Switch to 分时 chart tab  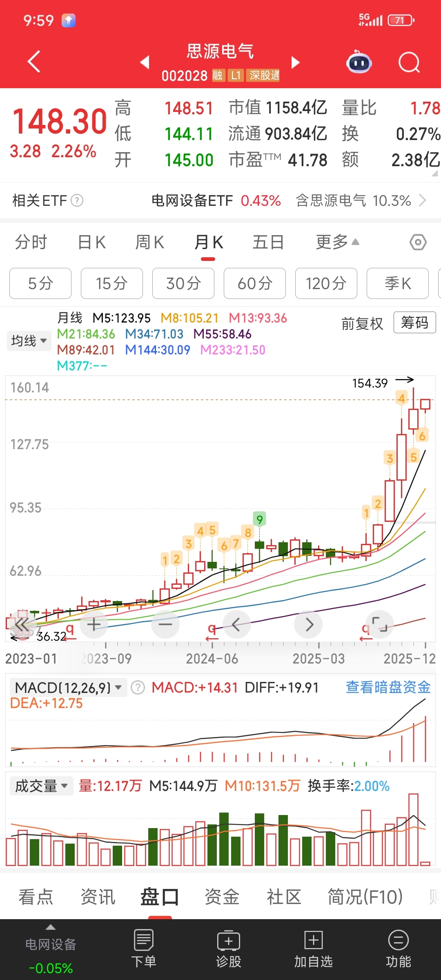(31, 242)
